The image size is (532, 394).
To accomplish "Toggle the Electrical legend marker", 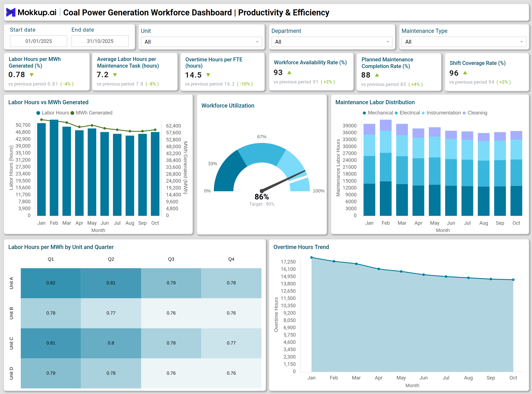I will pyautogui.click(x=396, y=113).
